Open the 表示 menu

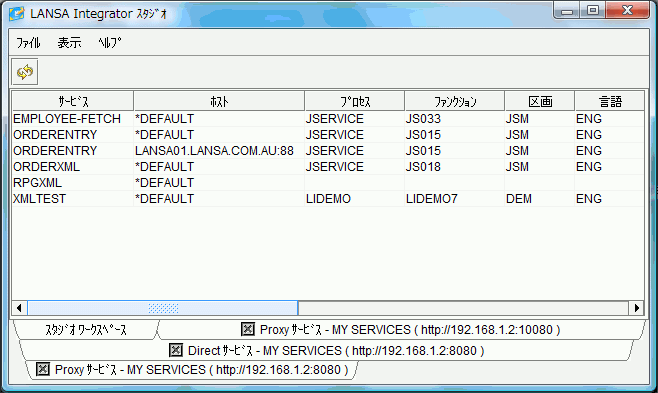point(69,43)
